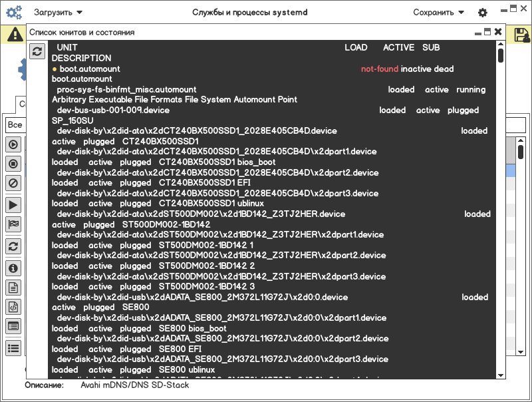Viewport: 532px width, 402px height.
Task: Close the 'Список юнитов и состояния' dialog
Action: (498, 31)
